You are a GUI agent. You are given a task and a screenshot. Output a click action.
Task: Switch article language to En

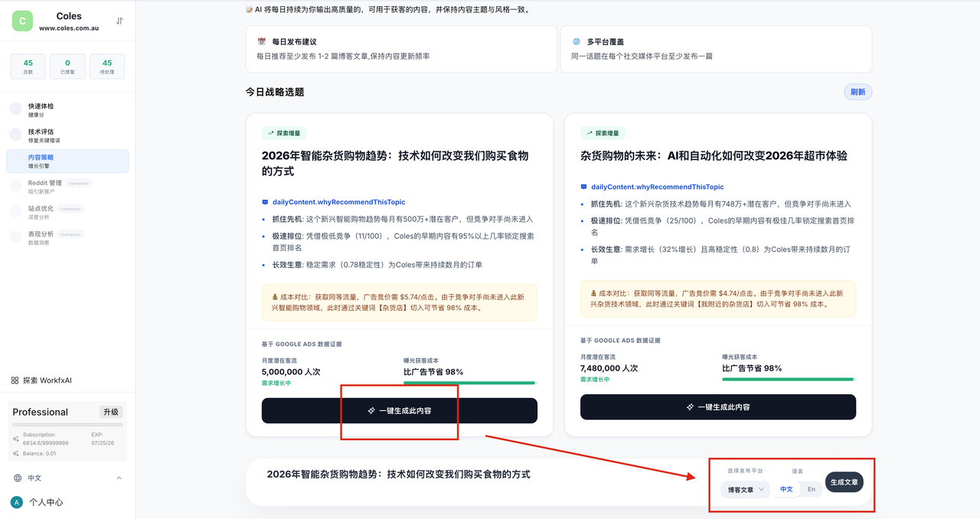[x=812, y=489]
